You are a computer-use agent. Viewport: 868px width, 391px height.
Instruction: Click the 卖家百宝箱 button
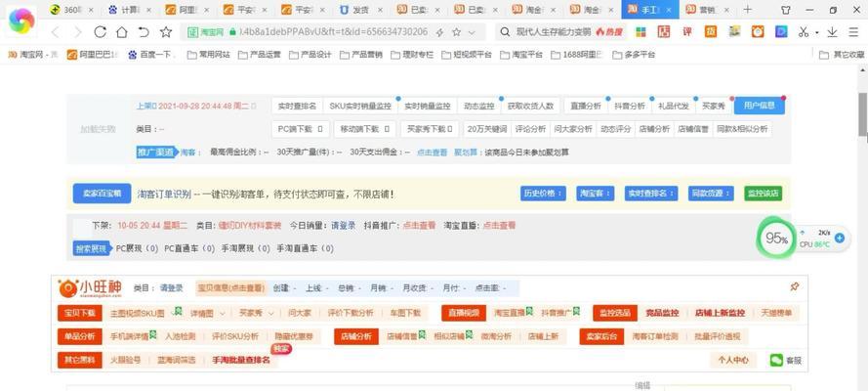102,194
